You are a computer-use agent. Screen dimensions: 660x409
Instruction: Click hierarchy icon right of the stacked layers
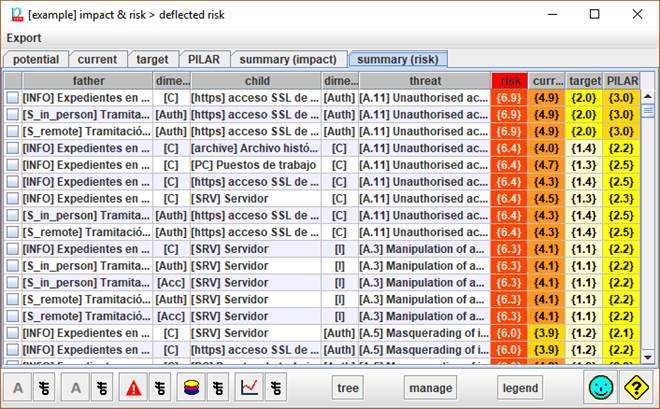point(216,388)
